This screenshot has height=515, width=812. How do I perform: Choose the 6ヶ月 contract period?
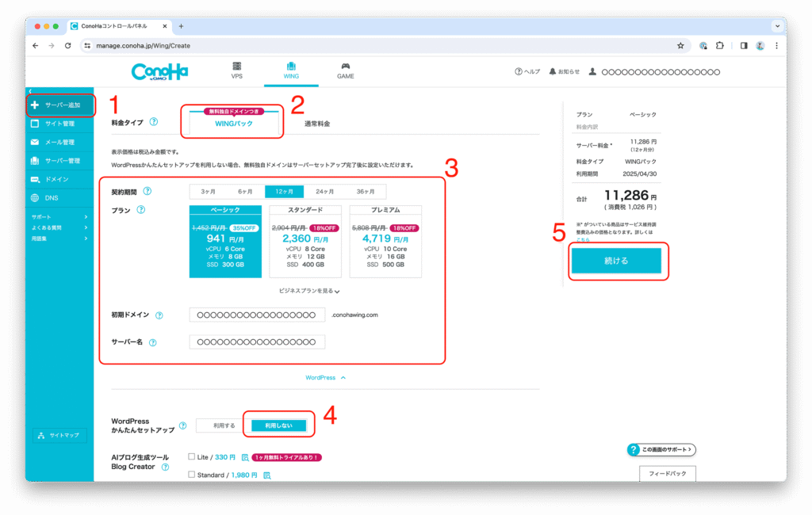pyautogui.click(x=246, y=192)
